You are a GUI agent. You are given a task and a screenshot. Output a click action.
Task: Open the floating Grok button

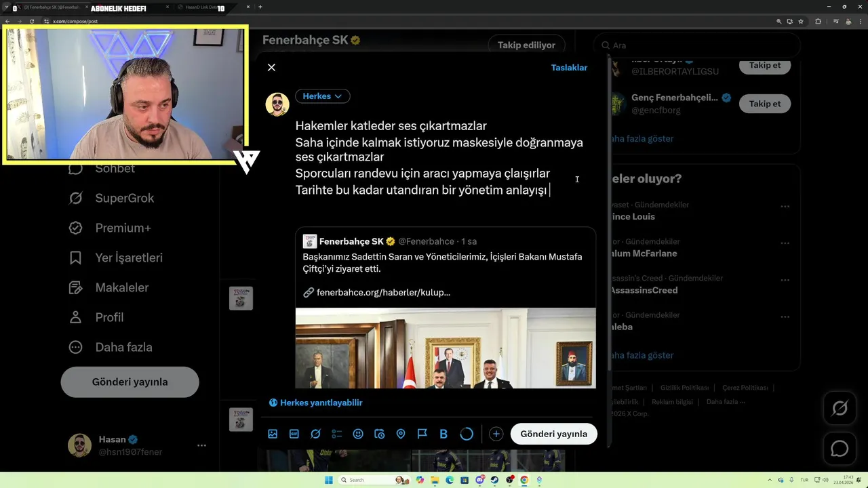click(840, 408)
